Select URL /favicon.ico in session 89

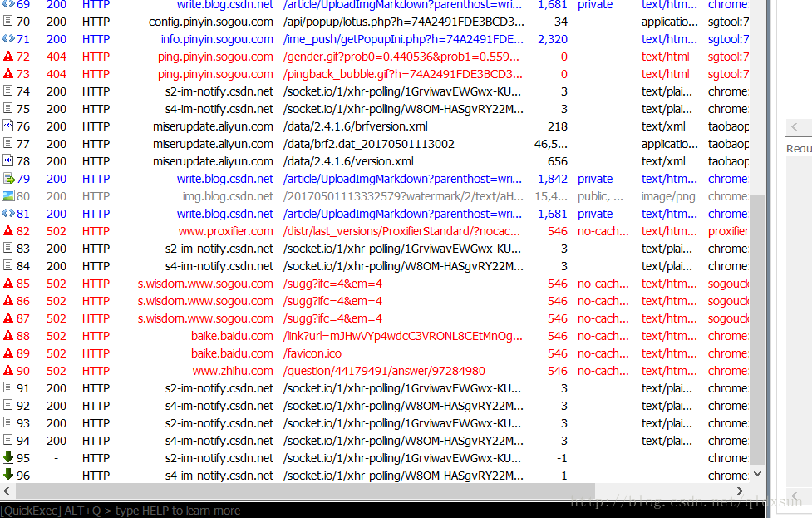click(x=312, y=353)
